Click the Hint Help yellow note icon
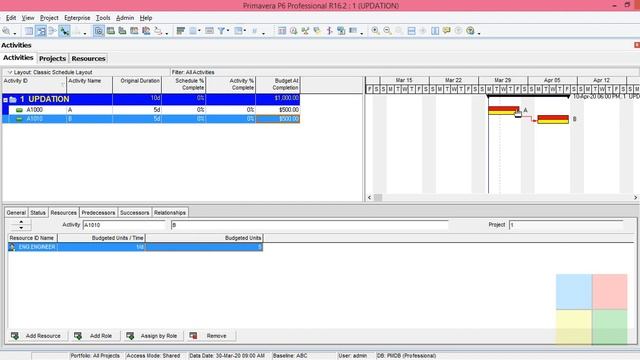 click(447, 31)
